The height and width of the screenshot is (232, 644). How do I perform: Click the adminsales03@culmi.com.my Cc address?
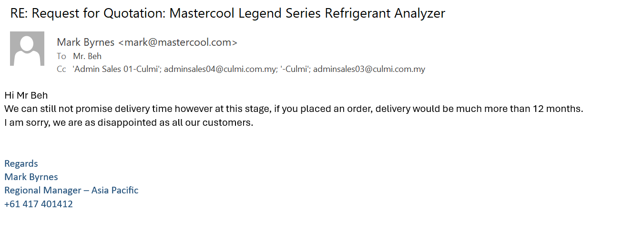(x=369, y=69)
